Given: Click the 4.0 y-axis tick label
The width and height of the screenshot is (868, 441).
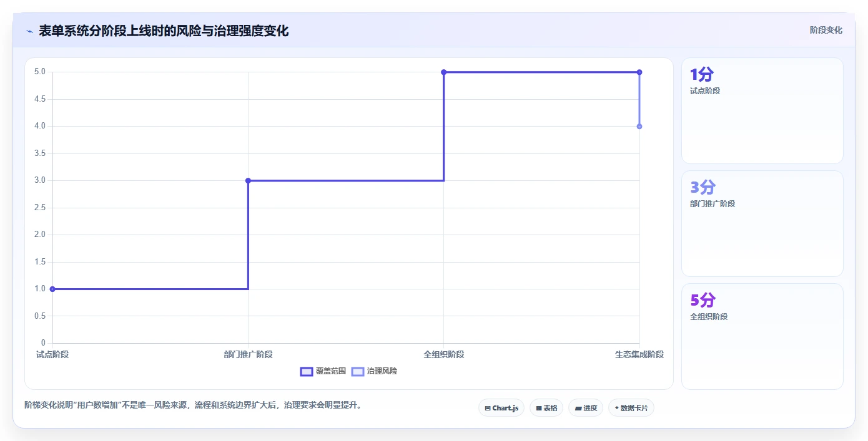Looking at the screenshot, I should [40, 126].
